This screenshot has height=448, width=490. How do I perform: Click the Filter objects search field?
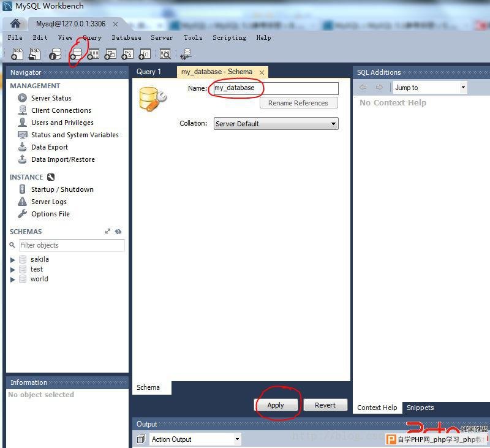[x=72, y=245]
